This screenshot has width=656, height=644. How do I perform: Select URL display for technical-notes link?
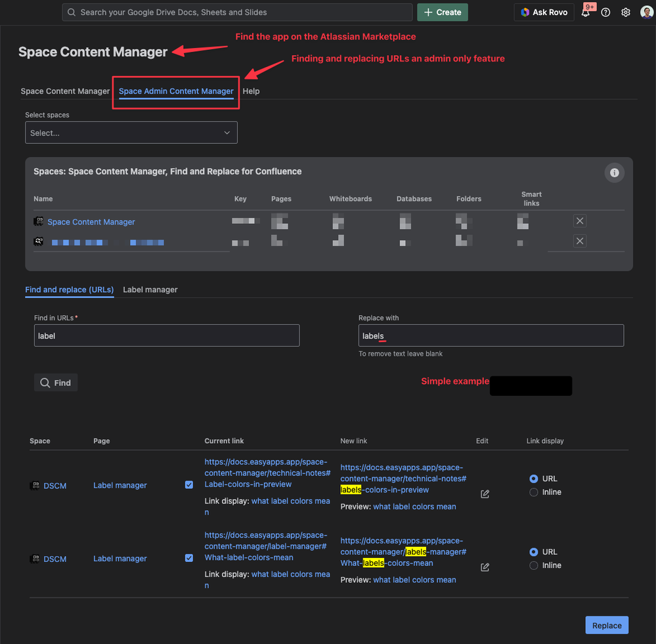(533, 479)
